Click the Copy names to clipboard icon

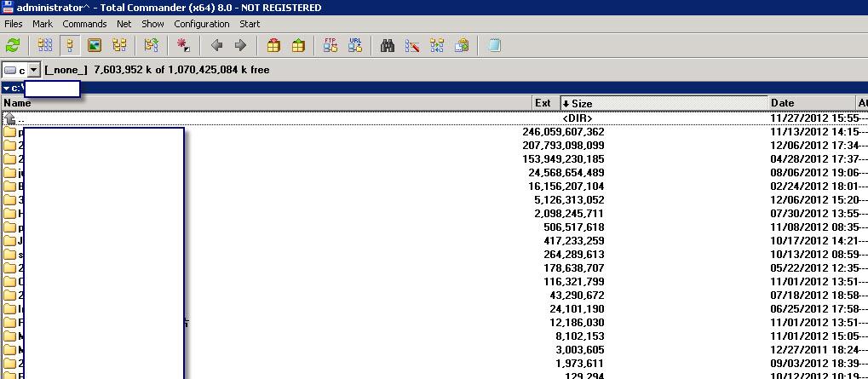[462, 45]
